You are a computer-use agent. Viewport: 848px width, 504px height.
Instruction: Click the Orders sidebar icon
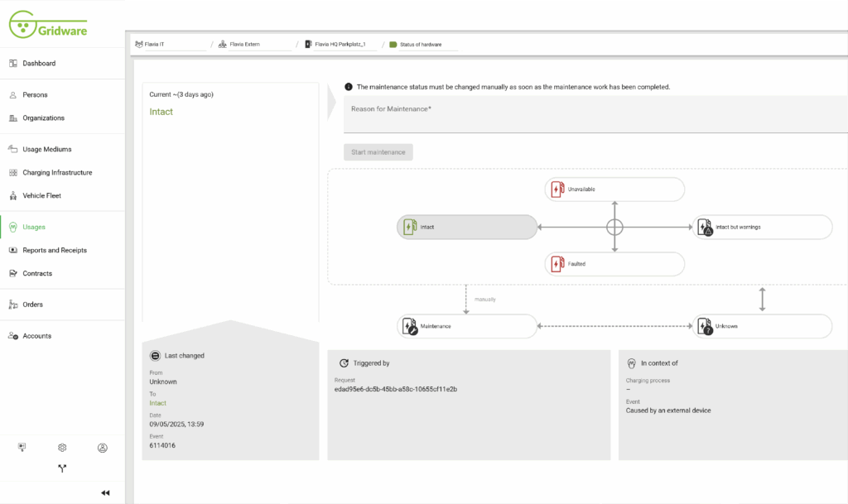point(13,305)
